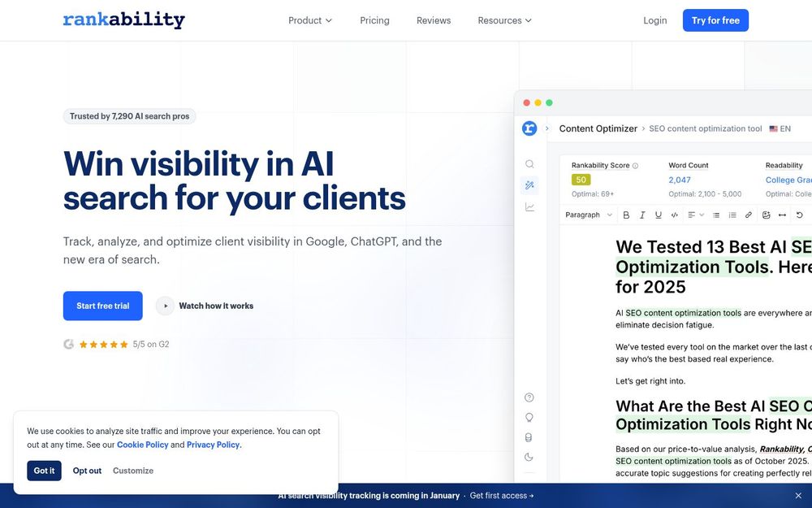Viewport: 812px width, 508px height.
Task: Click the Rankability round logo in app sidebar
Action: (x=529, y=128)
